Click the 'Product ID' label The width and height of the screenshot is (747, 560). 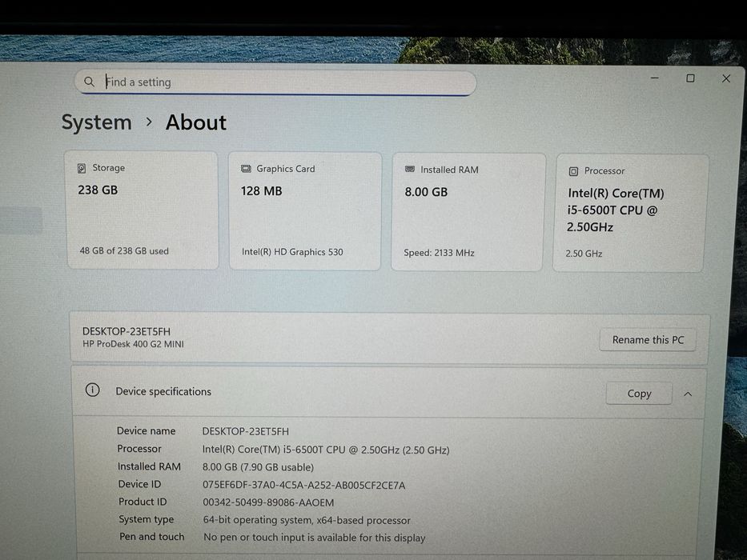pyautogui.click(x=143, y=502)
